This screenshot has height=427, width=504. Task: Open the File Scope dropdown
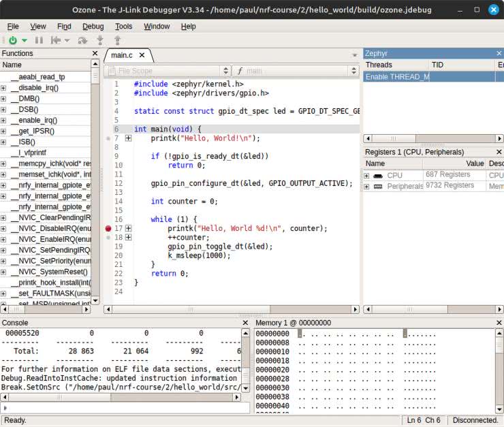point(167,71)
